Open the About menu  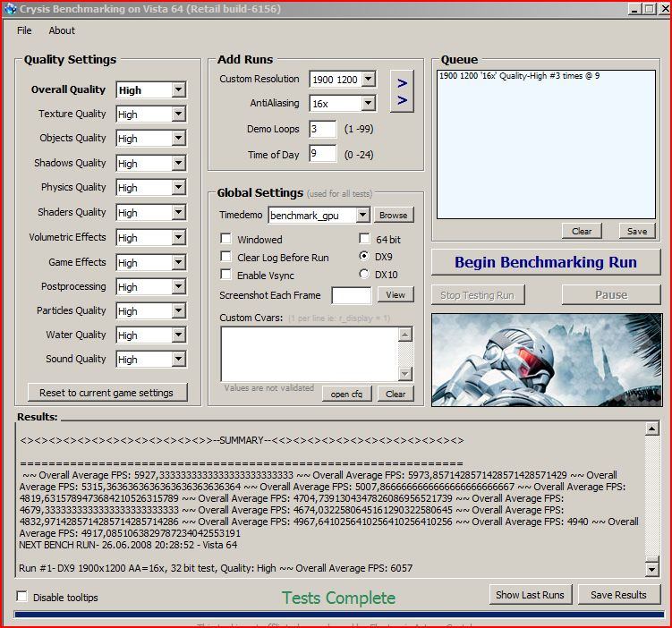point(62,30)
